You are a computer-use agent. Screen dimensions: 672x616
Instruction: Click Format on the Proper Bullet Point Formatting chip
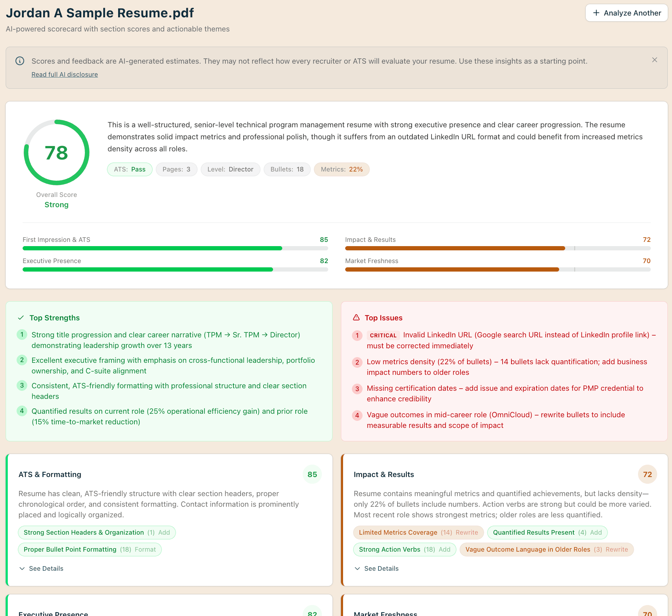pos(146,549)
